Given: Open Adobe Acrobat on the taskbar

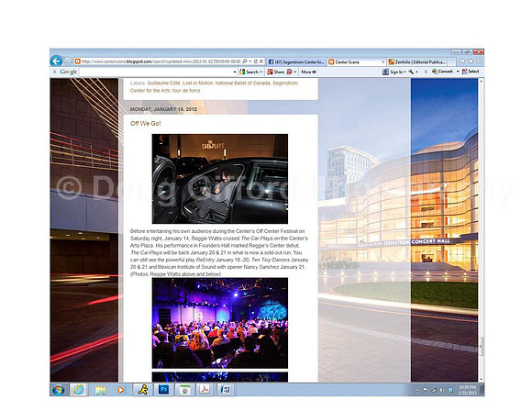Looking at the screenshot, I should click(205, 390).
